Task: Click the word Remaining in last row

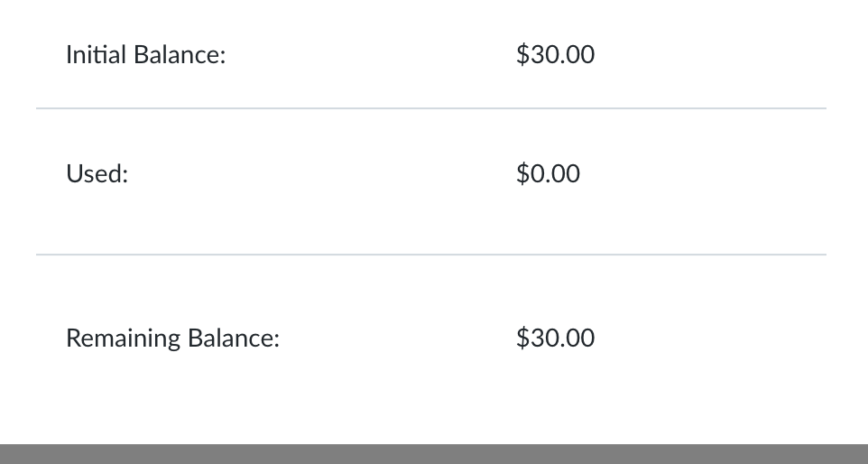Action: 123,339
